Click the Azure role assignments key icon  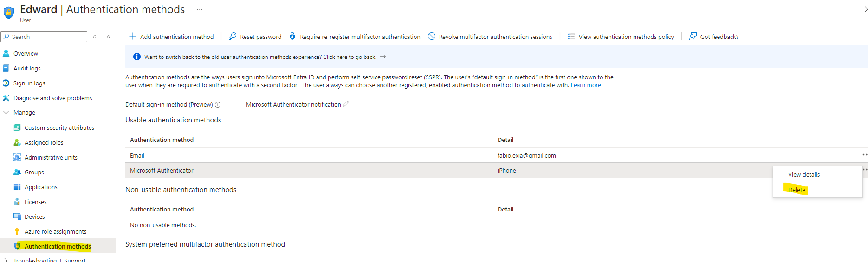(17, 231)
